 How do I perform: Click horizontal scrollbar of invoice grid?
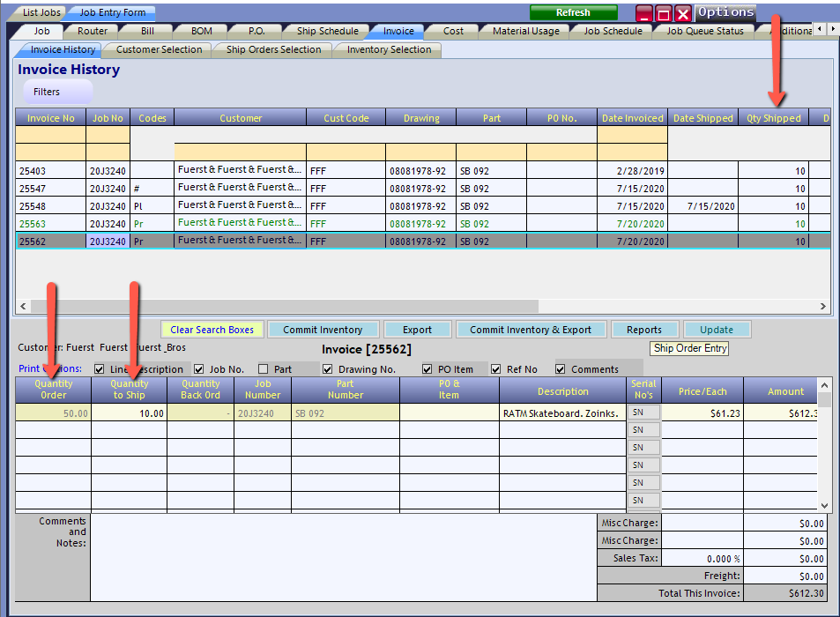(x=285, y=307)
